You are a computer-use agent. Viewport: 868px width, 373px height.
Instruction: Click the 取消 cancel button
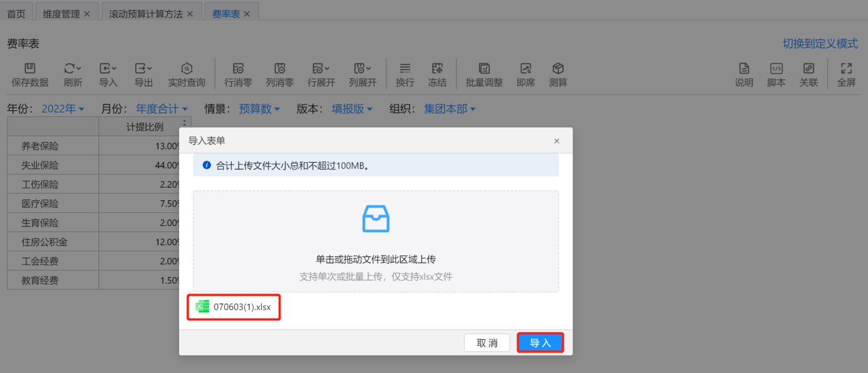[x=487, y=343]
